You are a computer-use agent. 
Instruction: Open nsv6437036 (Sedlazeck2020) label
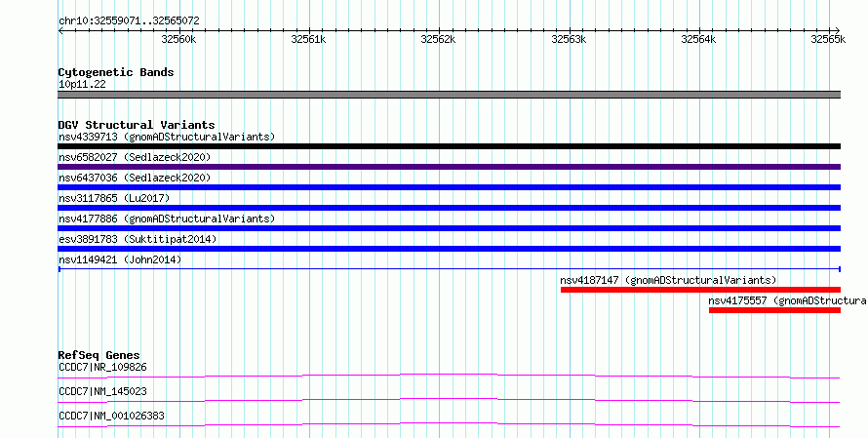135,178
